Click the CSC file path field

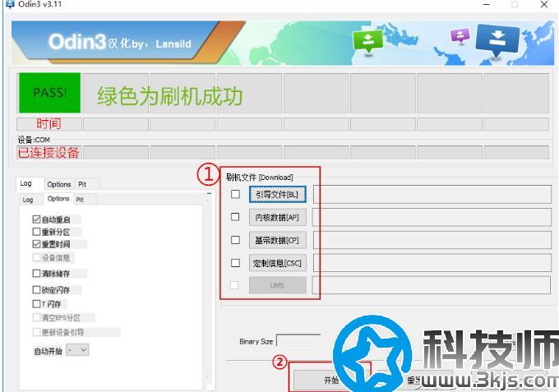click(x=432, y=263)
